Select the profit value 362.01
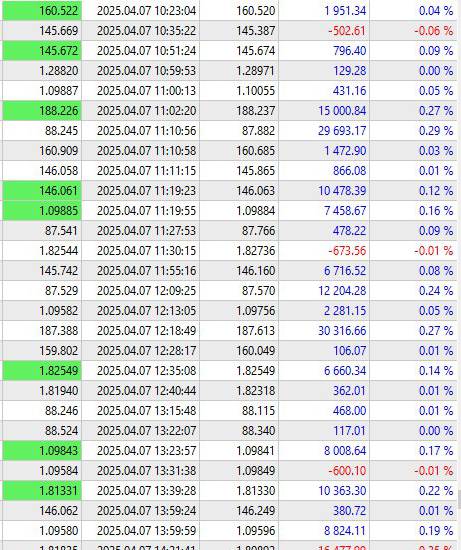Screen dimensions: 461x550 coord(349,390)
